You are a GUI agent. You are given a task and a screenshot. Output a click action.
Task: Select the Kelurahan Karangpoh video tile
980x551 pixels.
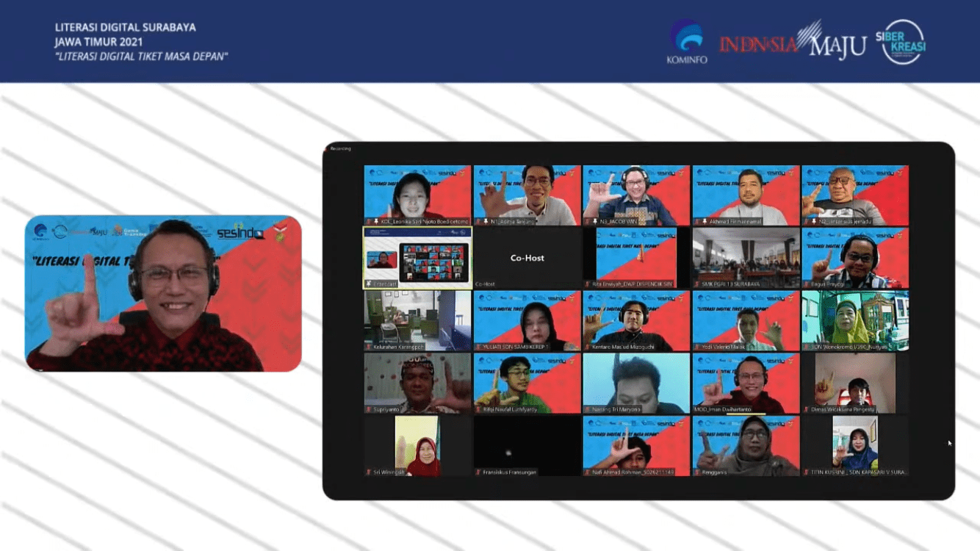417,320
